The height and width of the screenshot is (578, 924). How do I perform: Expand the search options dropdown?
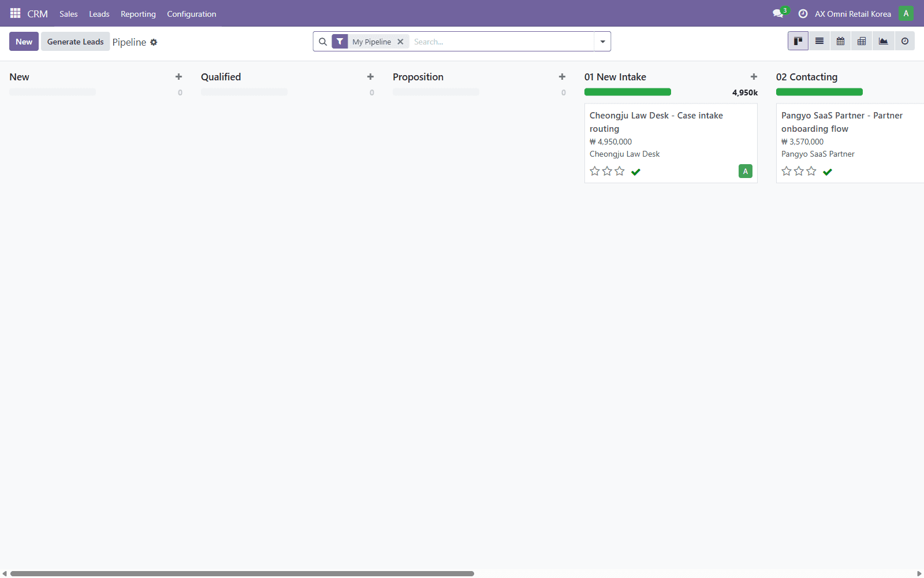pos(602,41)
